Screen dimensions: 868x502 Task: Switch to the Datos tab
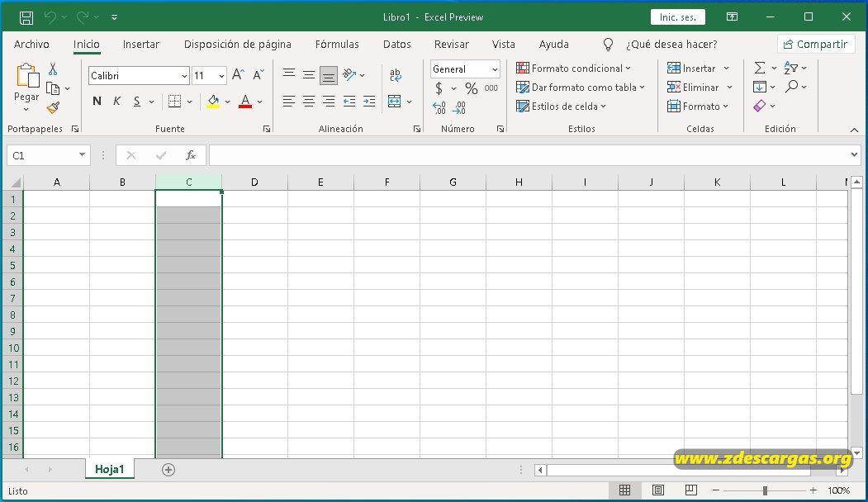coord(397,45)
